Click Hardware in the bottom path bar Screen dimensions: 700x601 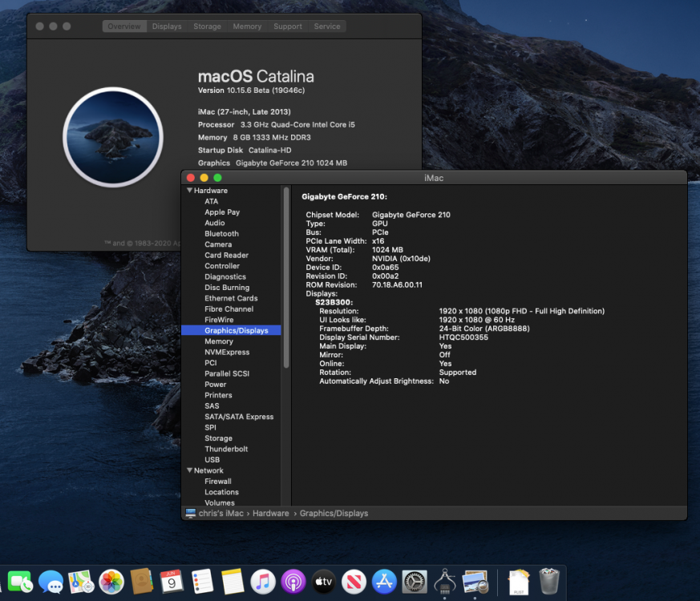click(270, 513)
